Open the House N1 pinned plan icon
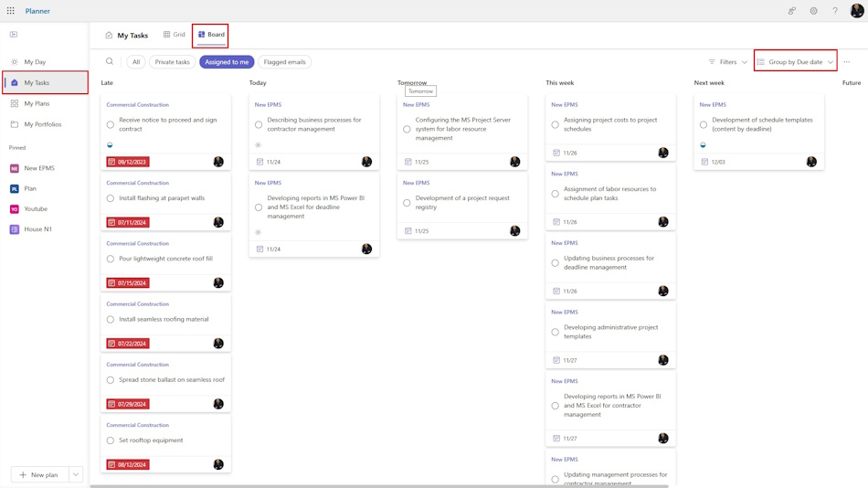This screenshot has width=868, height=488. point(15,229)
